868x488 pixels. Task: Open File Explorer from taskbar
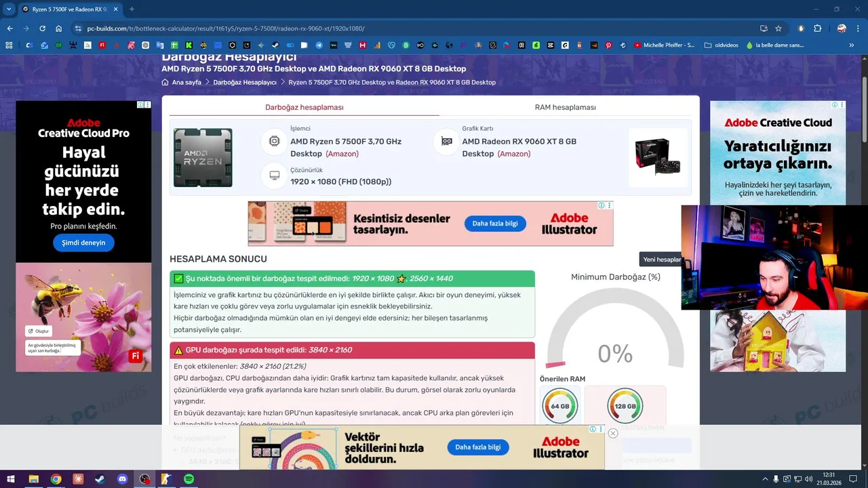pyautogui.click(x=33, y=479)
